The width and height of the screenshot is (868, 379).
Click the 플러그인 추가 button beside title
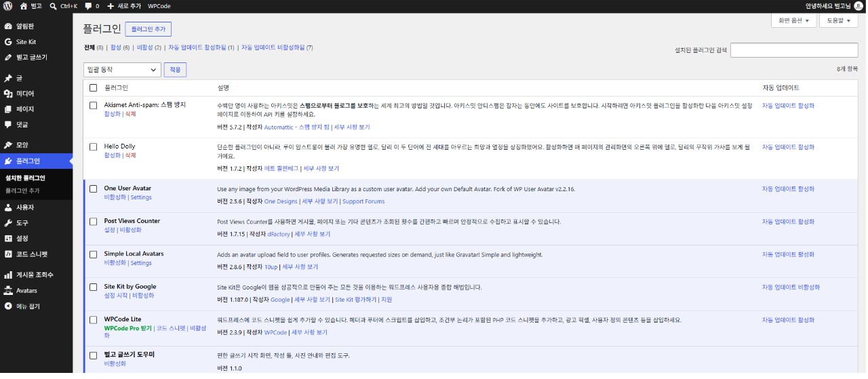click(149, 29)
